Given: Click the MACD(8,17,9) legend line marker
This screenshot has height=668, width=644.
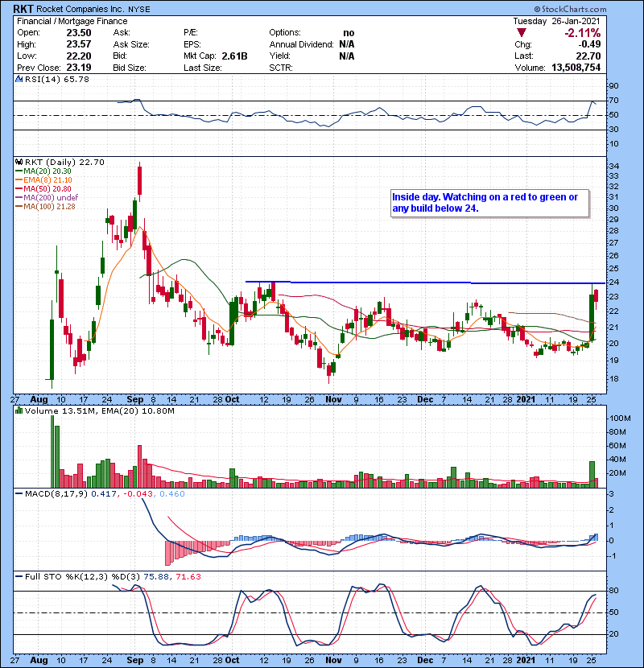Looking at the screenshot, I should coord(19,493).
